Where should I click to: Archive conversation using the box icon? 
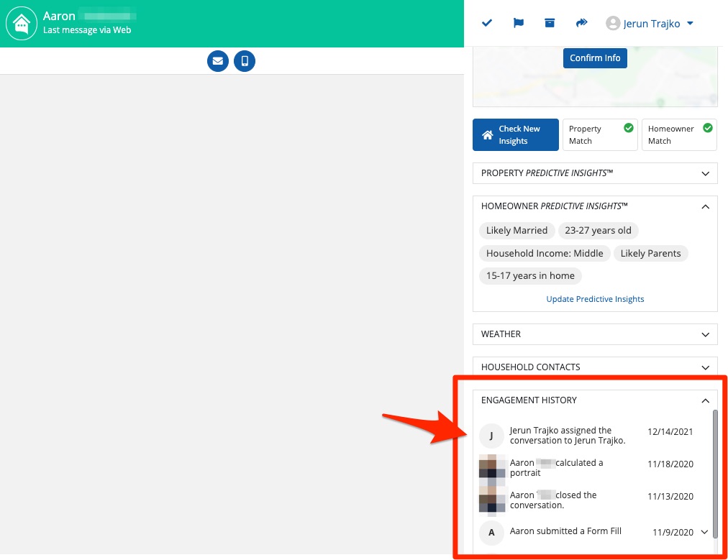click(x=550, y=23)
